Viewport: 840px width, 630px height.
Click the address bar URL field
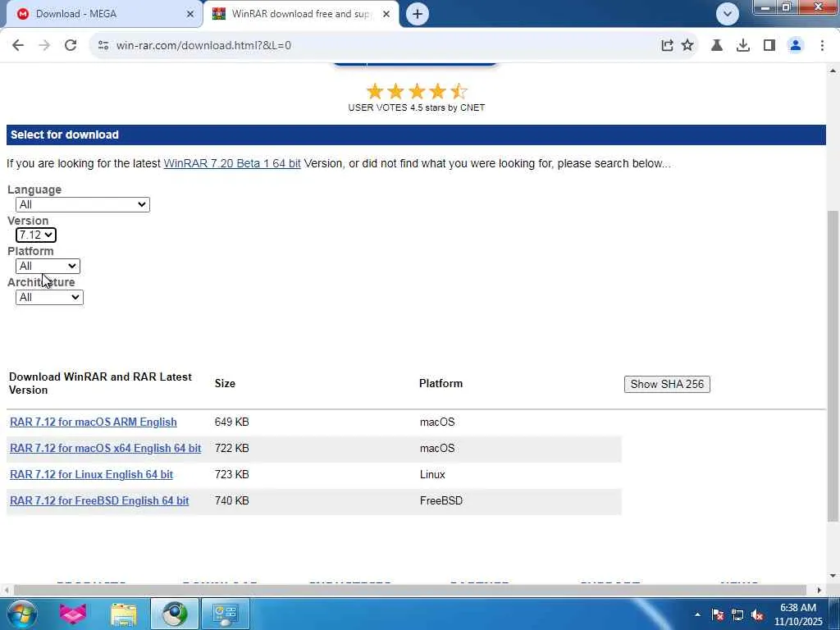[375, 46]
